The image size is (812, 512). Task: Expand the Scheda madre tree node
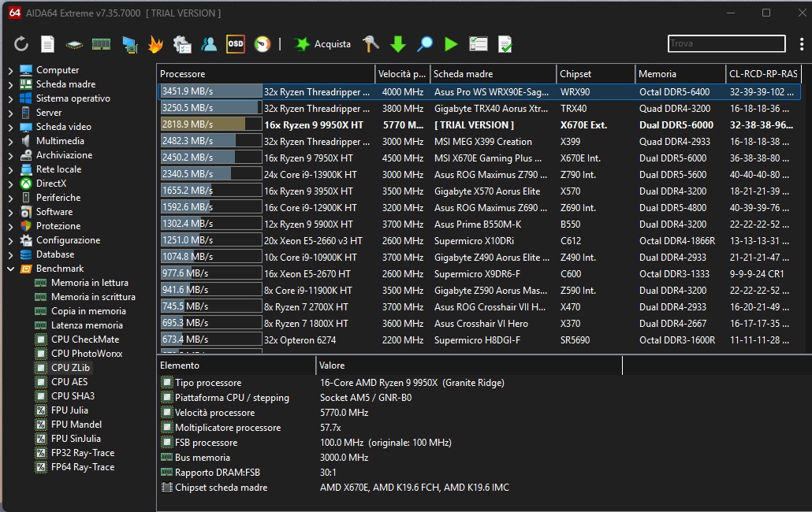[x=10, y=84]
